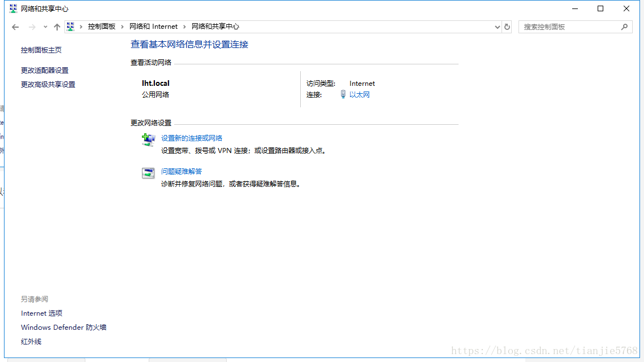Open 更改高级共享设置

[x=48, y=85]
